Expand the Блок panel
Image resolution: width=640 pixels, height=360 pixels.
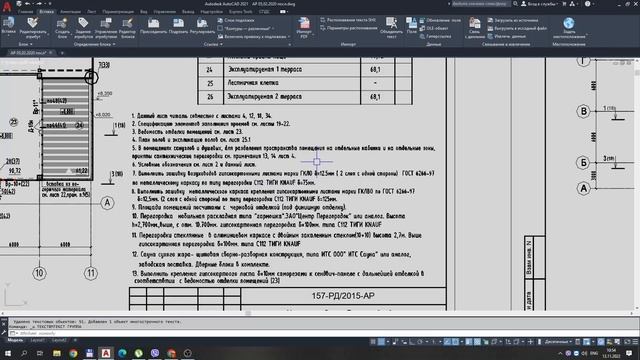(x=25, y=44)
